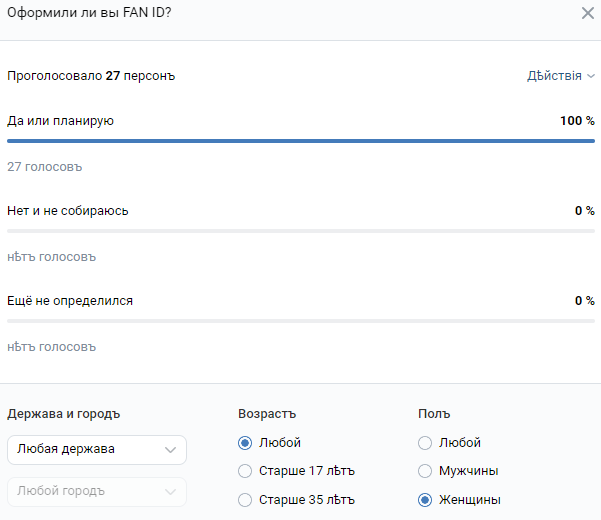Open the 27 голосовъ voters list
The width and height of the screenshot is (601, 520).
(x=44, y=167)
